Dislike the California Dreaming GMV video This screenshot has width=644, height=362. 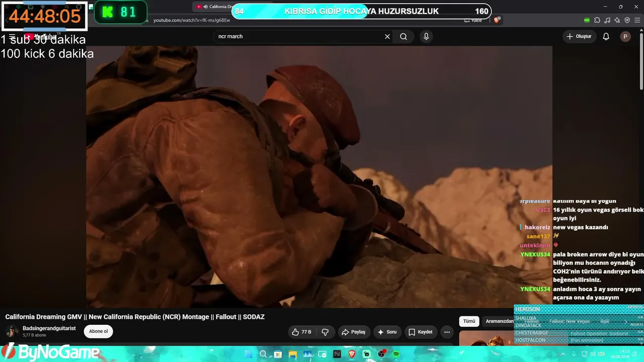pos(325,332)
